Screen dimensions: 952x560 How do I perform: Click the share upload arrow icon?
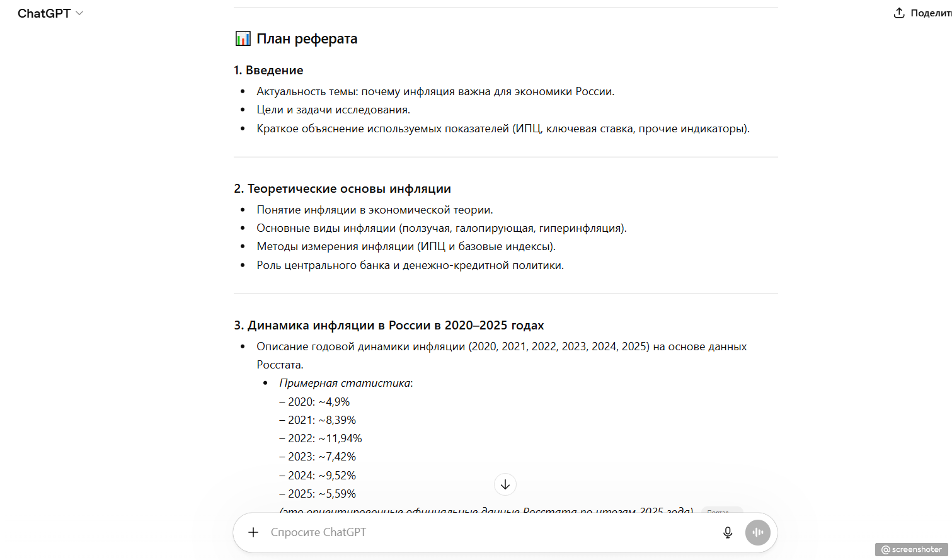tap(898, 13)
